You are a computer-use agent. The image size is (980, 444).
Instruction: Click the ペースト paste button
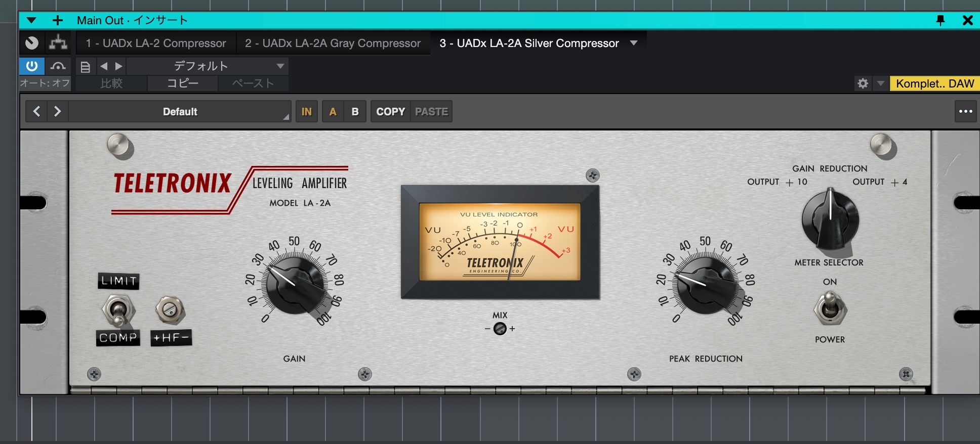253,83
